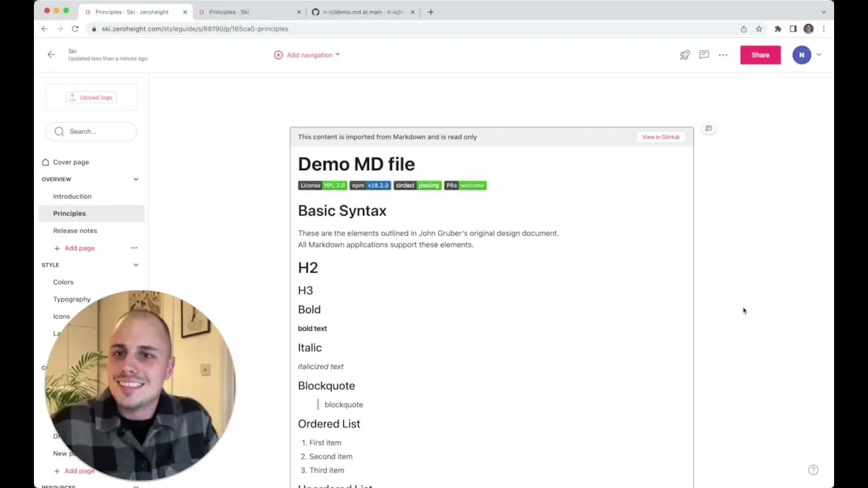Click the circleci passing badge

click(x=418, y=185)
